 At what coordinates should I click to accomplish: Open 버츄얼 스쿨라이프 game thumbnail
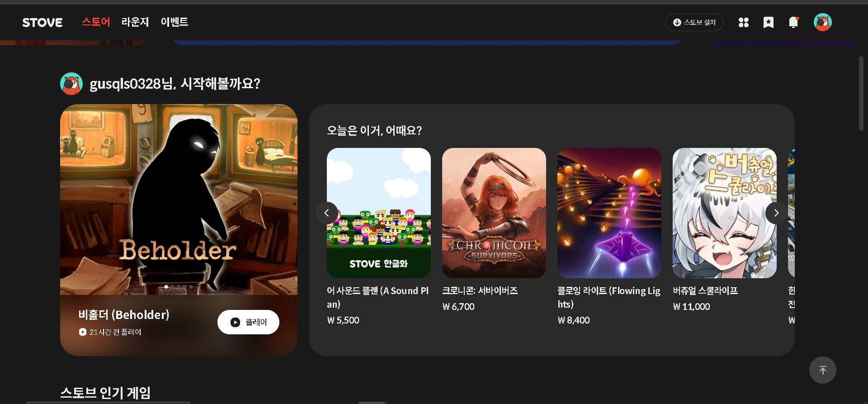coord(725,213)
